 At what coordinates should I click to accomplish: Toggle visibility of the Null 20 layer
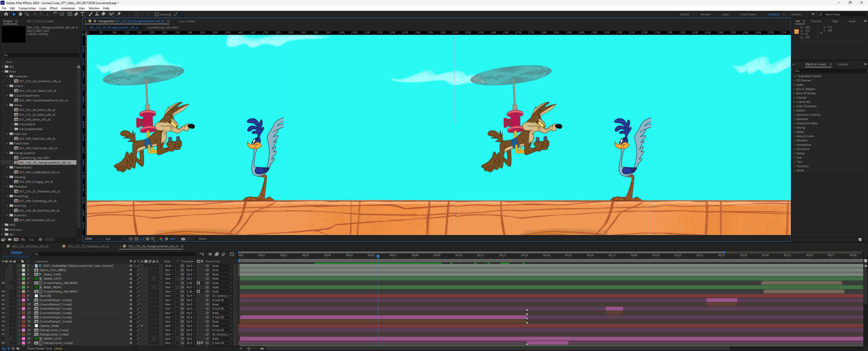pyautogui.click(x=3, y=296)
